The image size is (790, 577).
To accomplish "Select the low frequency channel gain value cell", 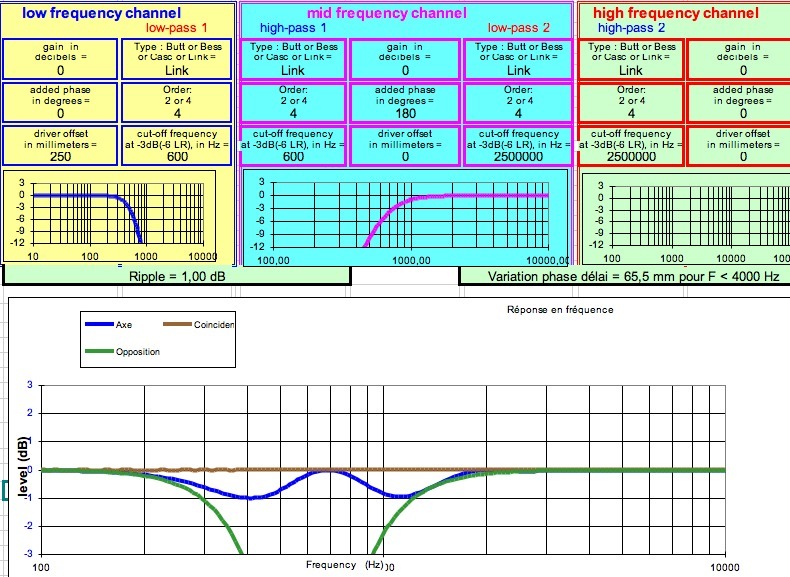I will pos(60,59).
